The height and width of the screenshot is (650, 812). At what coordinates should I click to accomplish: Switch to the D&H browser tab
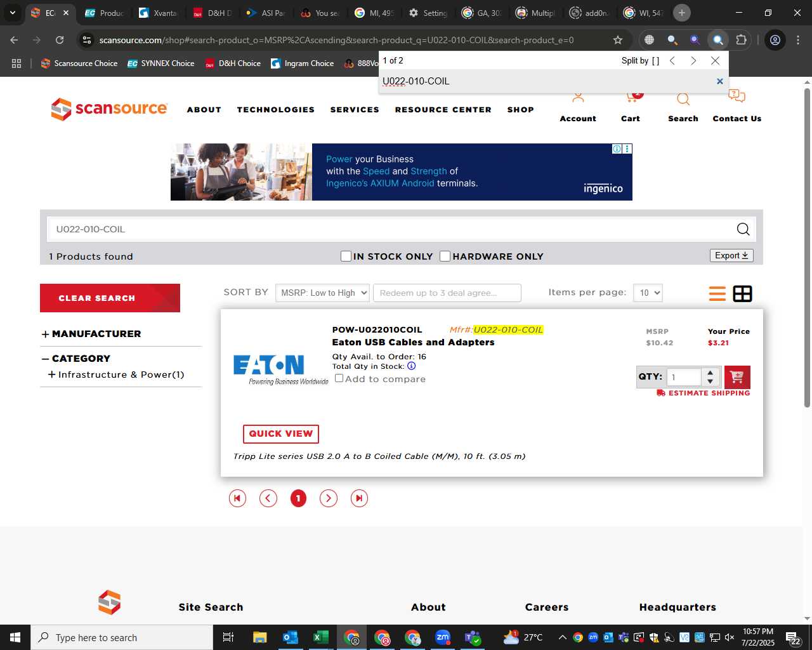(213, 13)
